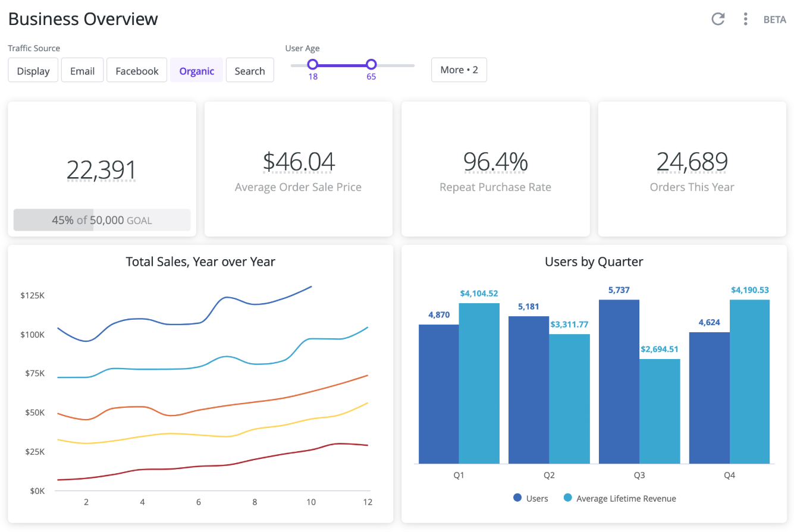
Task: Toggle the Users legend marker
Action: 517,498
